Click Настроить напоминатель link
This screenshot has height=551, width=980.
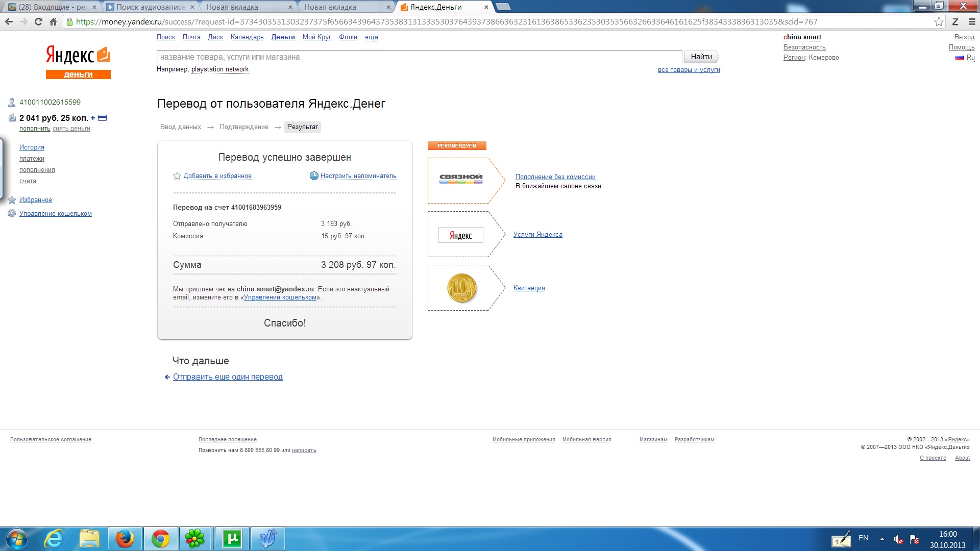pos(358,176)
